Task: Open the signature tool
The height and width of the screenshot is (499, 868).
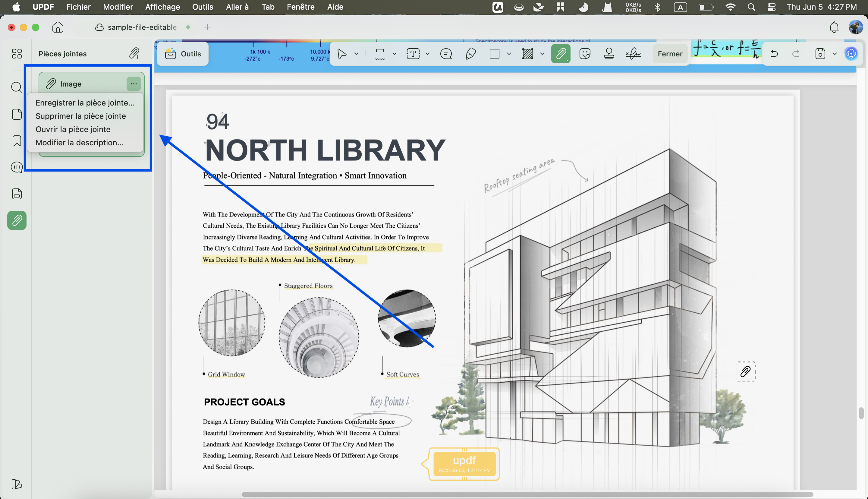Action: 633,54
